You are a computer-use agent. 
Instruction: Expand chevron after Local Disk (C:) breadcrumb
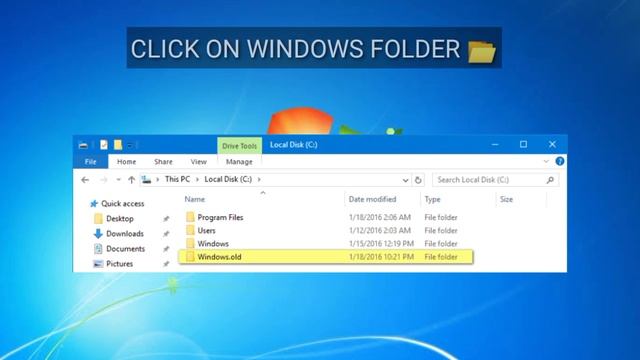point(259,179)
